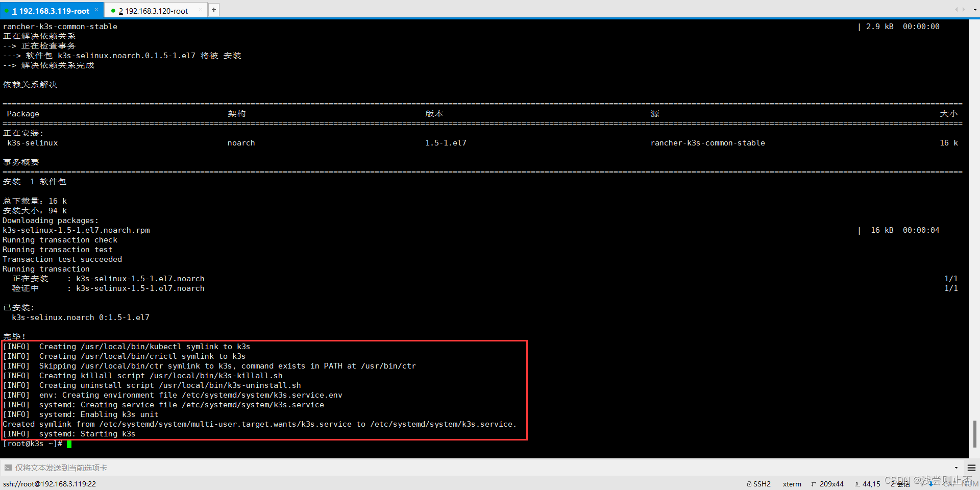Viewport: 980px width, 490px height.
Task: Click the SSH2 protocol status entry
Action: click(759, 484)
